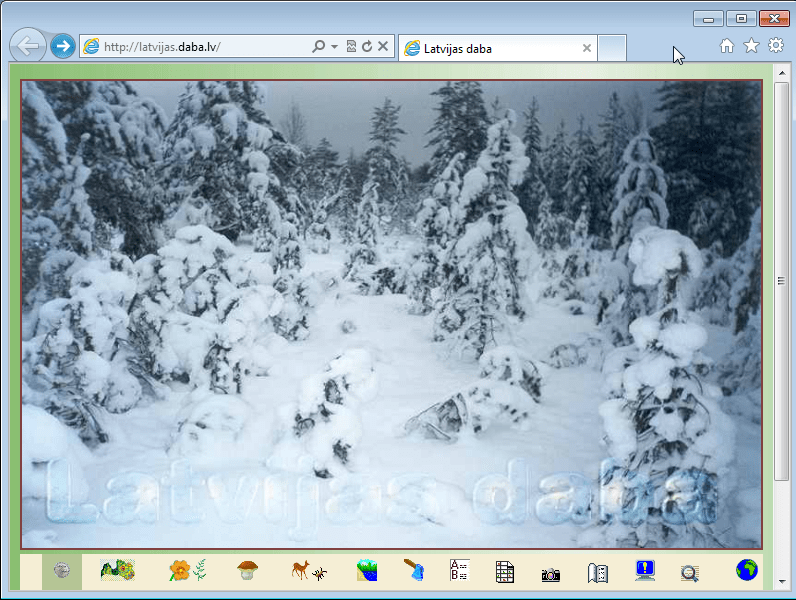Expand the address bar dropdown arrow
The width and height of the screenshot is (796, 600).
335,47
